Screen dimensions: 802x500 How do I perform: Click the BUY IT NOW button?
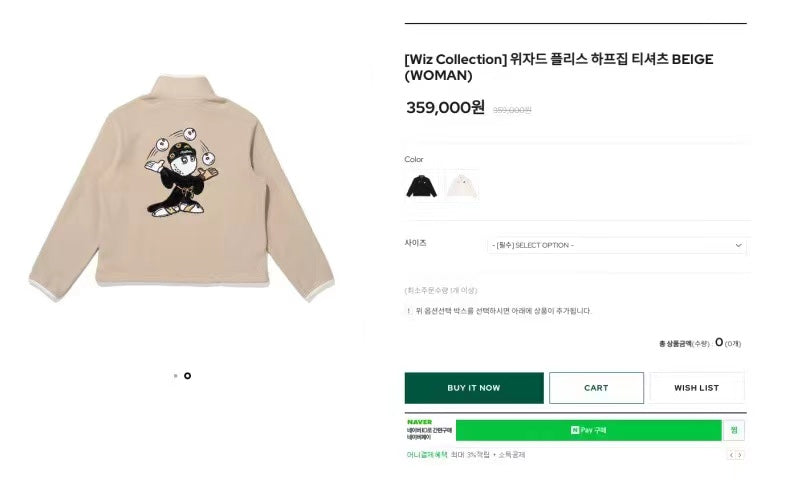(474, 388)
